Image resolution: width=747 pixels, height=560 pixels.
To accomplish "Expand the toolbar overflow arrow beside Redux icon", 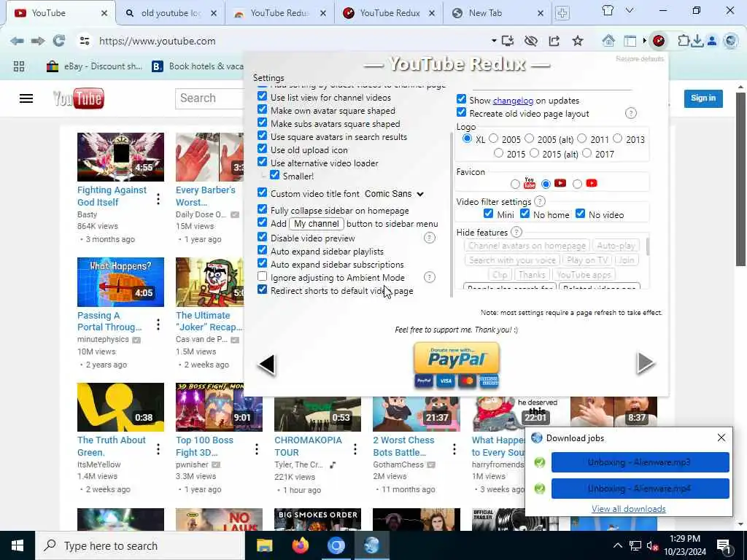I will [645, 41].
